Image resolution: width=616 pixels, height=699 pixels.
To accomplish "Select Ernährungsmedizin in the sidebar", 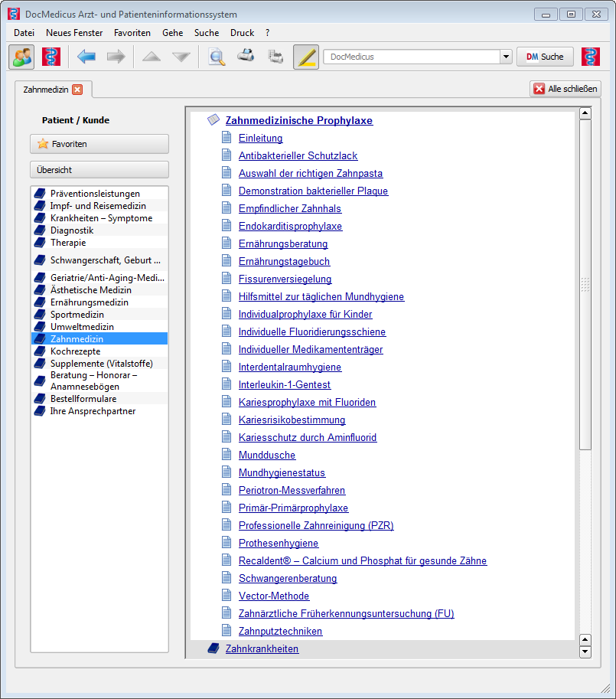I will pos(99,302).
